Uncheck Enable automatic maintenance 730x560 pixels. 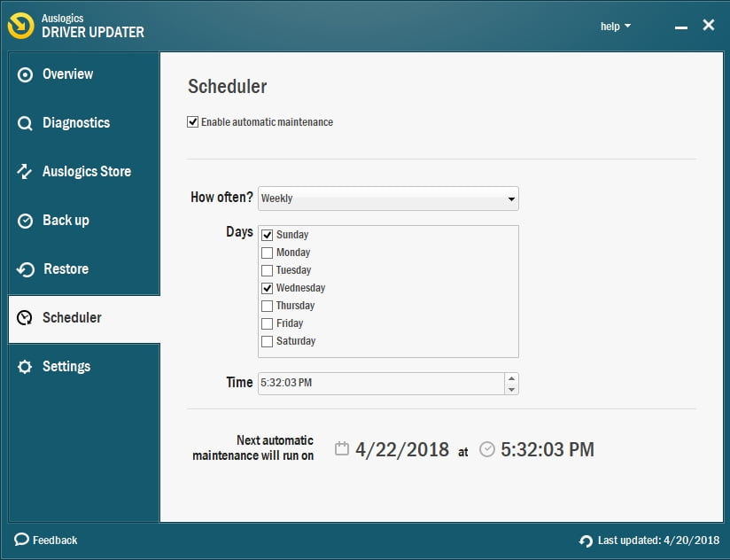(x=193, y=122)
